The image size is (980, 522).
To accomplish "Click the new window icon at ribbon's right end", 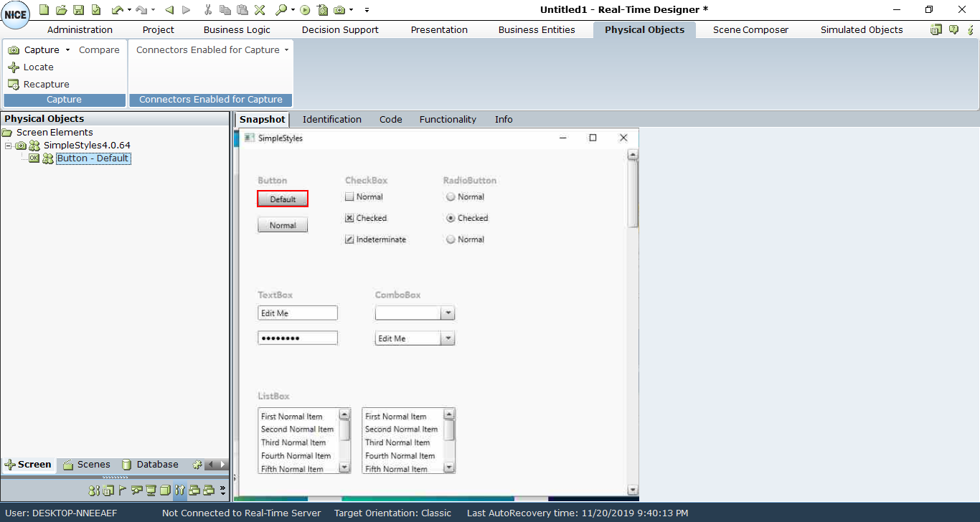I will (936, 29).
